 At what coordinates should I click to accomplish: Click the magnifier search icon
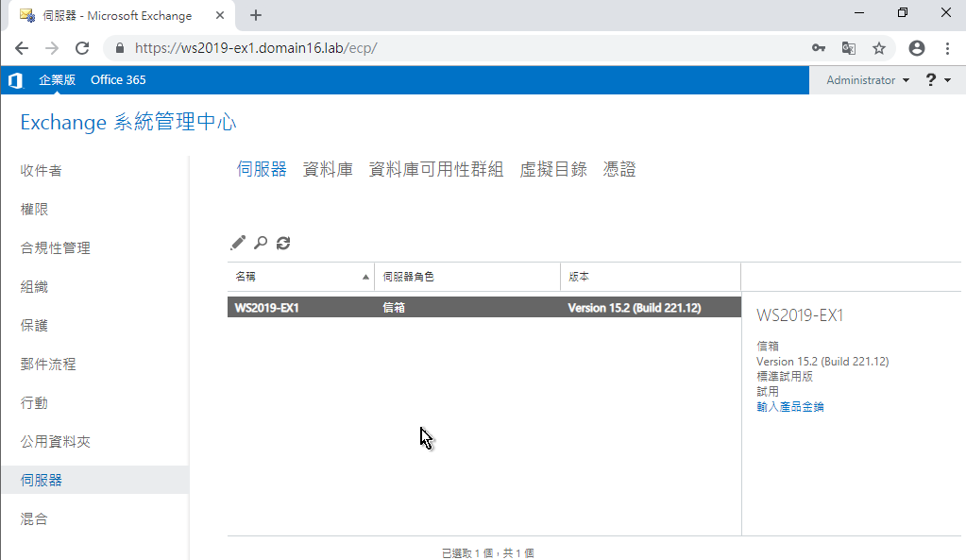coord(261,243)
